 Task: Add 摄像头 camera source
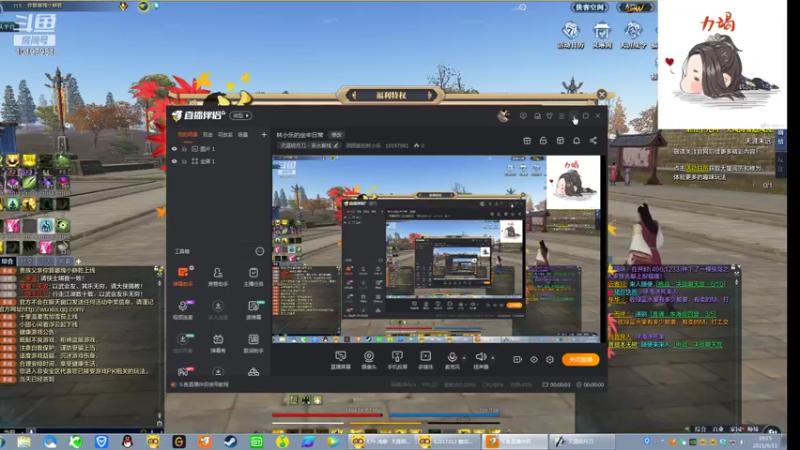(x=369, y=360)
